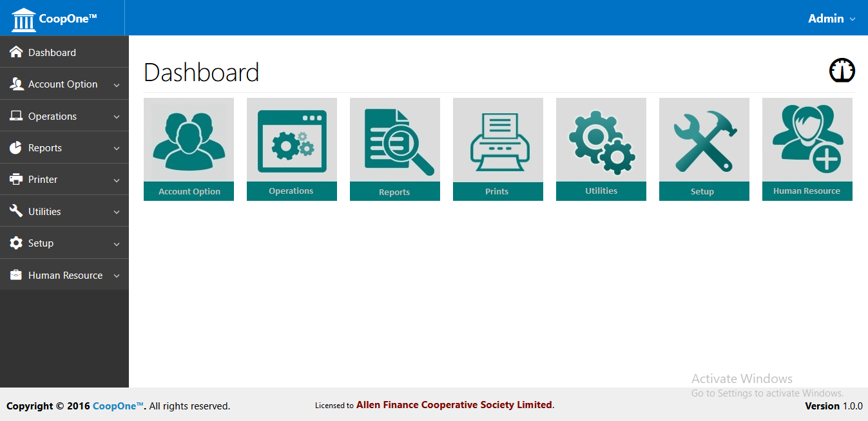Click the Human Resource tile caption button

point(807,191)
